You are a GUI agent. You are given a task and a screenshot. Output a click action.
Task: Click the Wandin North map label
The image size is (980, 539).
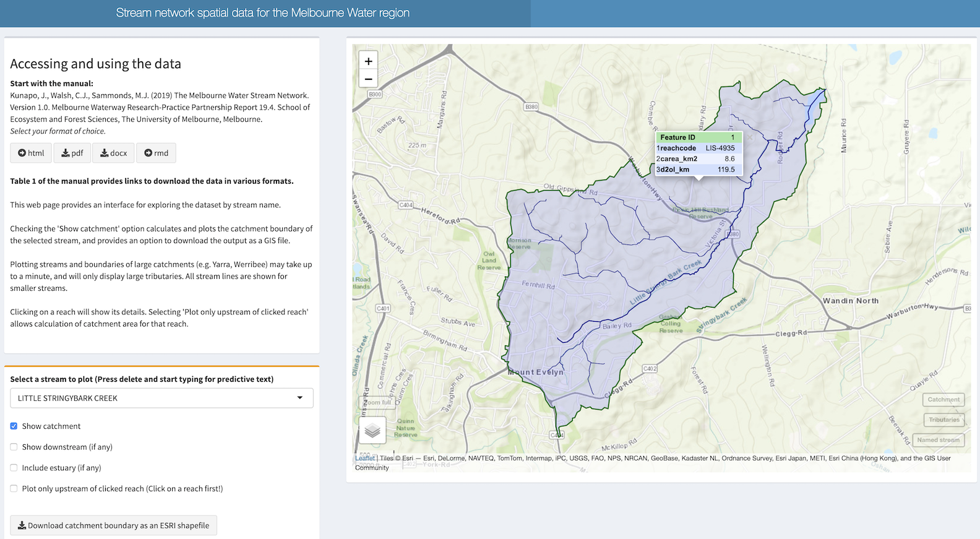851,301
